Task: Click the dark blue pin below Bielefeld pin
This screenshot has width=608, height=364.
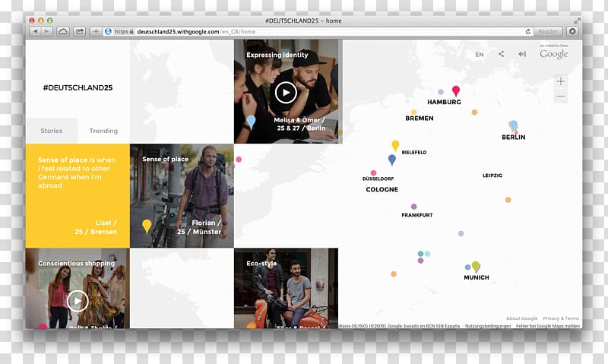Action: pyautogui.click(x=392, y=160)
